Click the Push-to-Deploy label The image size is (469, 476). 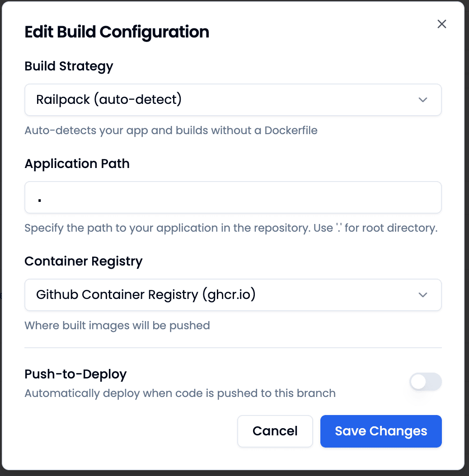coord(75,374)
